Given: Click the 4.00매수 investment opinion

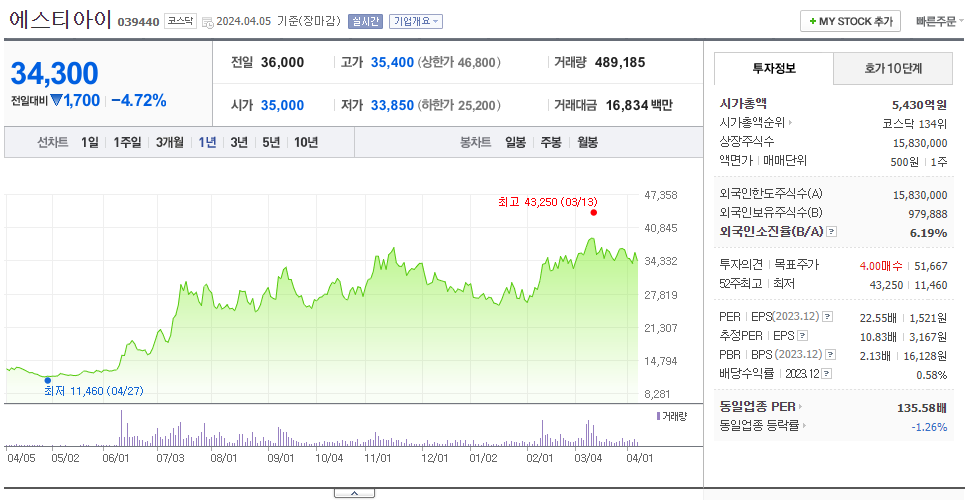Looking at the screenshot, I should (x=880, y=266).
